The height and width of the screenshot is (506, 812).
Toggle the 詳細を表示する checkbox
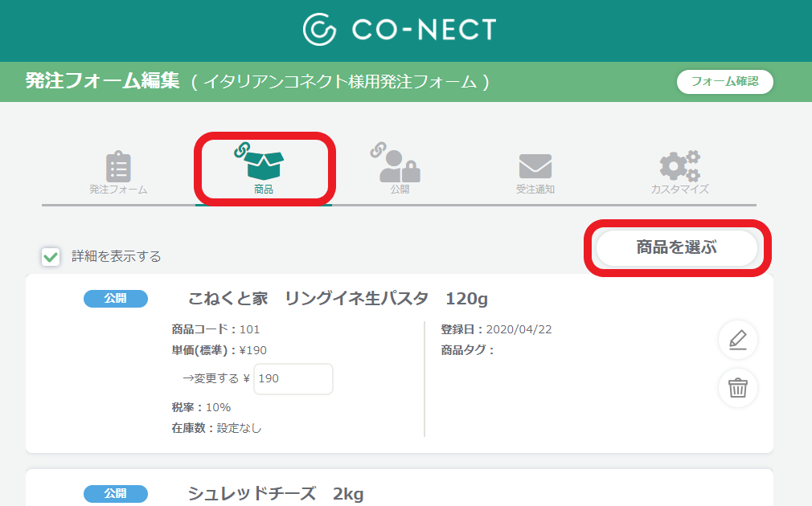(51, 257)
